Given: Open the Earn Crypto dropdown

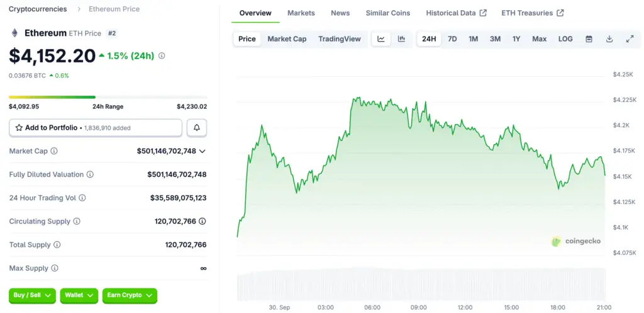Looking at the screenshot, I should 130,295.
